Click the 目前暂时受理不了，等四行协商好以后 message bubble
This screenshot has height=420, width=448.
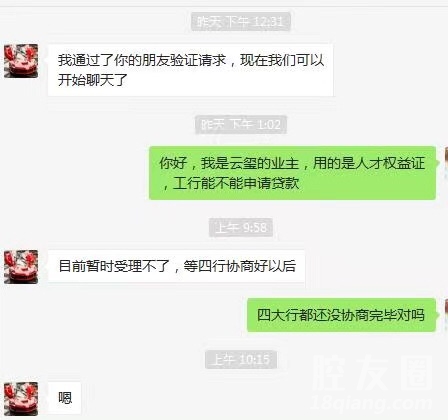(x=176, y=266)
